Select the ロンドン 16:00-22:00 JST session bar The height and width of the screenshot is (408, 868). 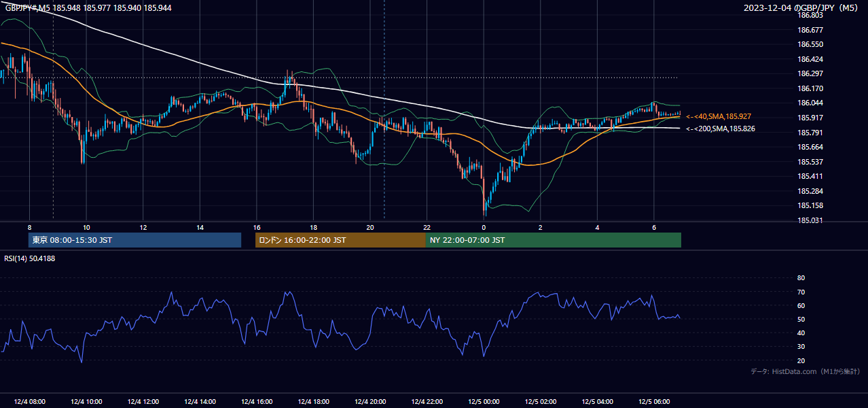tap(340, 240)
